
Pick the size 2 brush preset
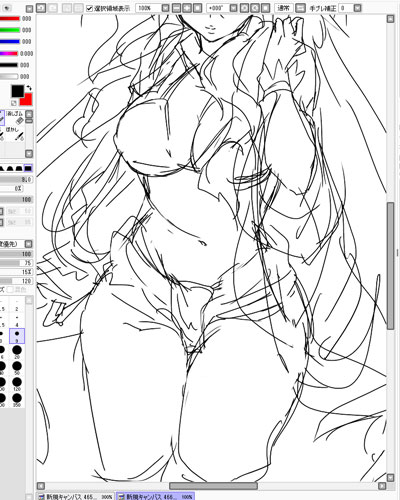click(x=17, y=305)
